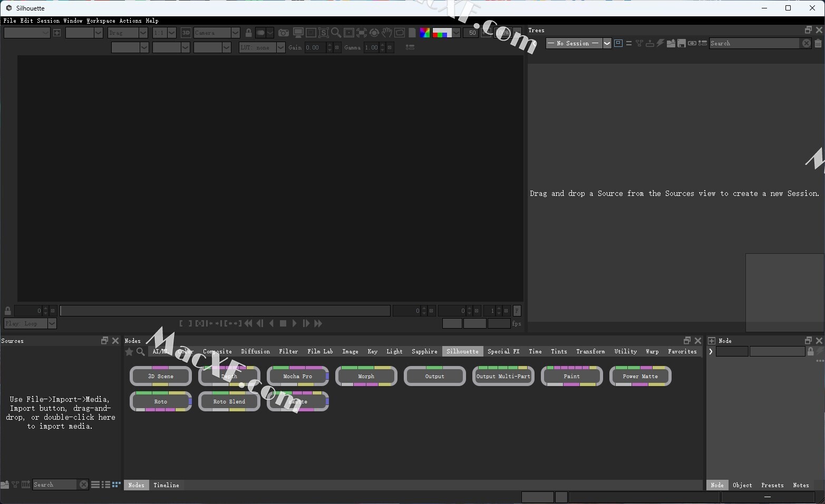
Task: Open the Actions menu
Action: pyautogui.click(x=130, y=21)
